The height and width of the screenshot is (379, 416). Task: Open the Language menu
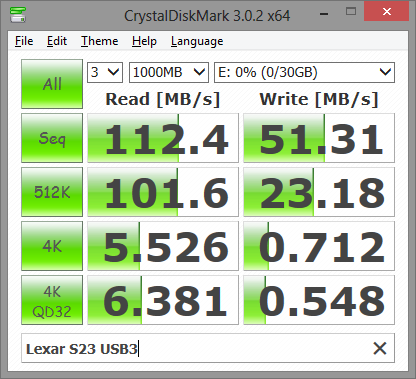pyautogui.click(x=197, y=42)
